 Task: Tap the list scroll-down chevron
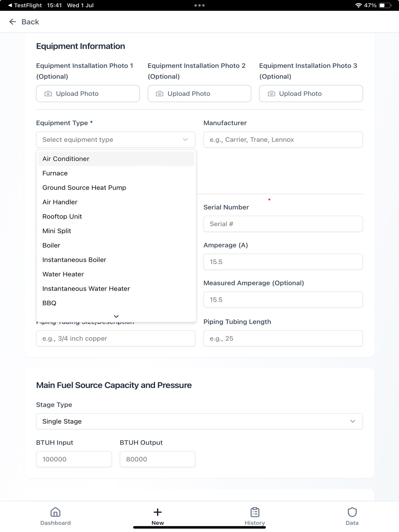[x=116, y=316]
